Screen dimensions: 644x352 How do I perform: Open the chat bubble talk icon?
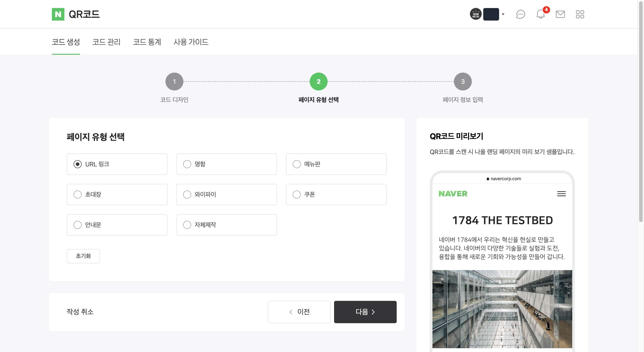pos(521,14)
